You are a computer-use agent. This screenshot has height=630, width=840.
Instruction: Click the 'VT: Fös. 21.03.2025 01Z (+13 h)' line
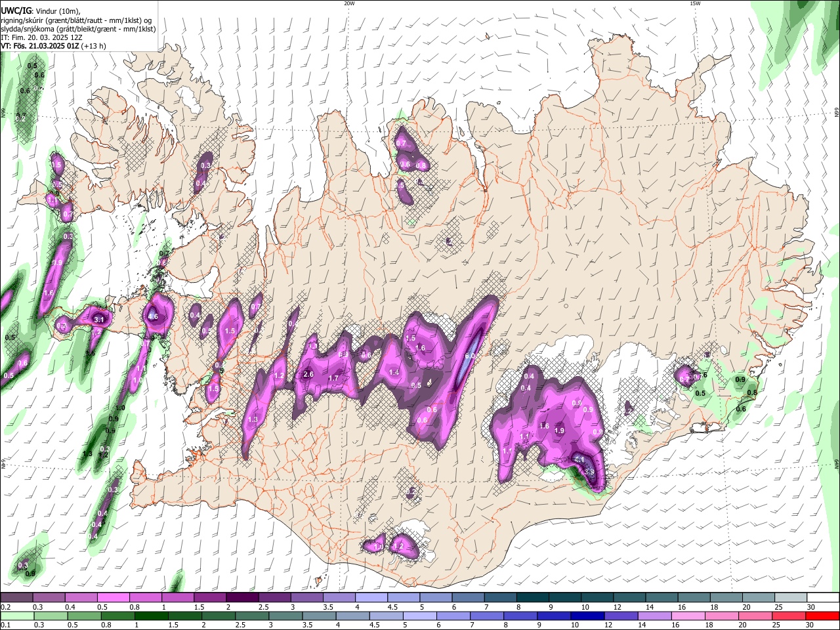52,46
